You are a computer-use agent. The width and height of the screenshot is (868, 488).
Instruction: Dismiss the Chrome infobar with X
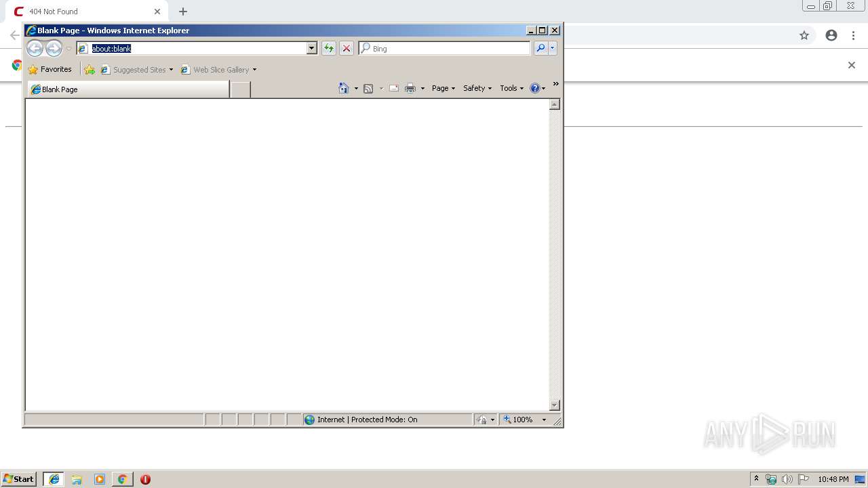click(852, 65)
